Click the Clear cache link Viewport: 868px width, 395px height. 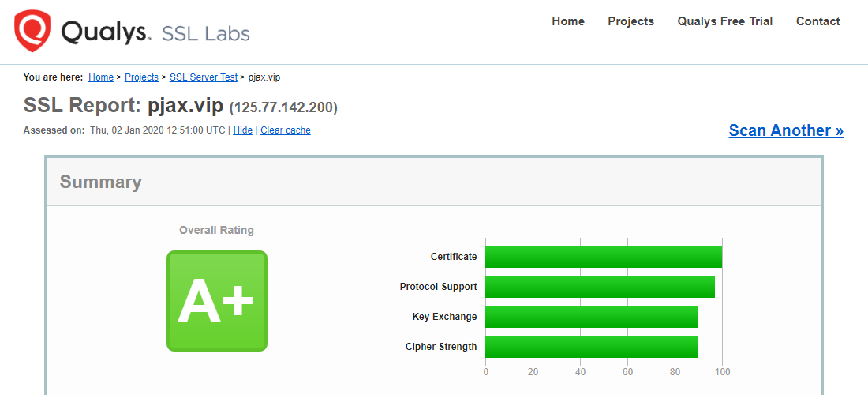tap(285, 130)
